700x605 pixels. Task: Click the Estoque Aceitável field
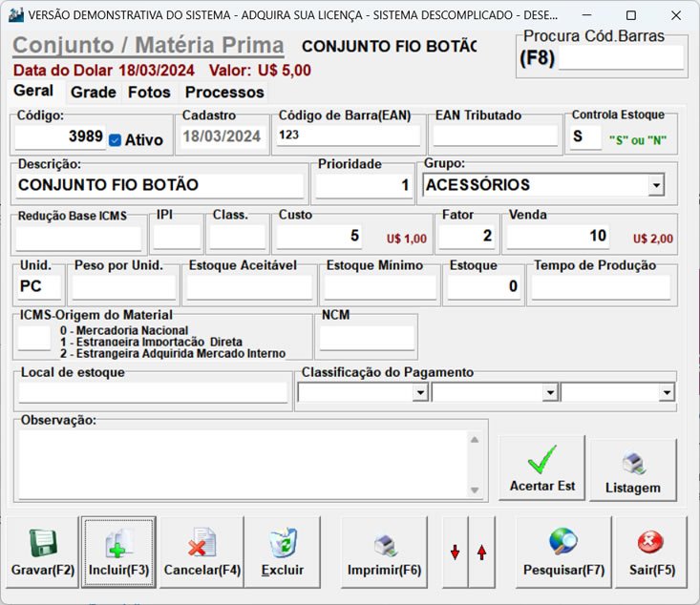coord(249,286)
